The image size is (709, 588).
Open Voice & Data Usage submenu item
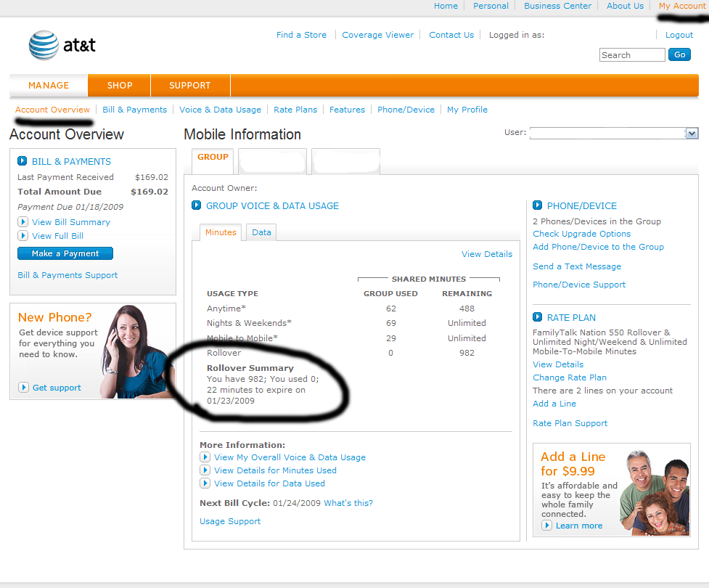(x=220, y=110)
